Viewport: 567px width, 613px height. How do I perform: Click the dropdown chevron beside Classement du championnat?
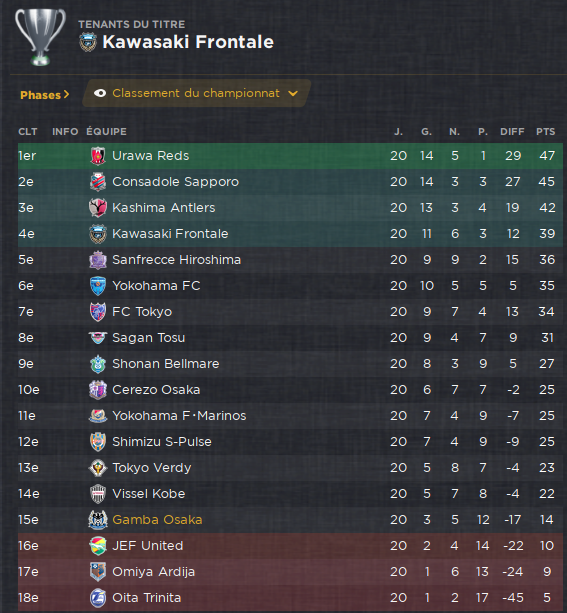[x=293, y=94]
